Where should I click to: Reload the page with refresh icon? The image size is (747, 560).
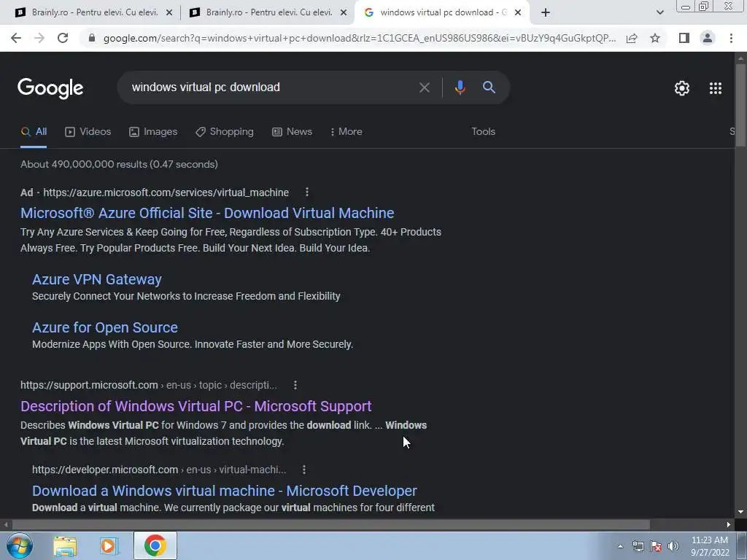point(63,38)
